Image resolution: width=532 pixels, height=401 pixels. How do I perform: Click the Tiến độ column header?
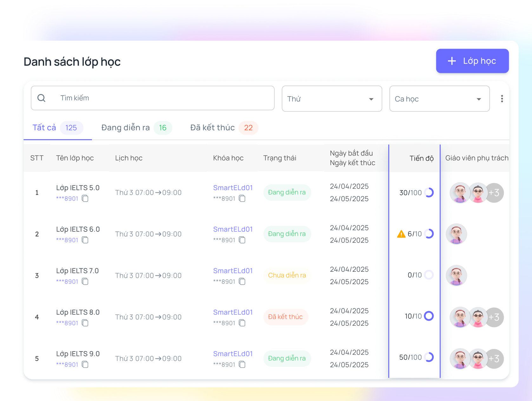(421, 158)
